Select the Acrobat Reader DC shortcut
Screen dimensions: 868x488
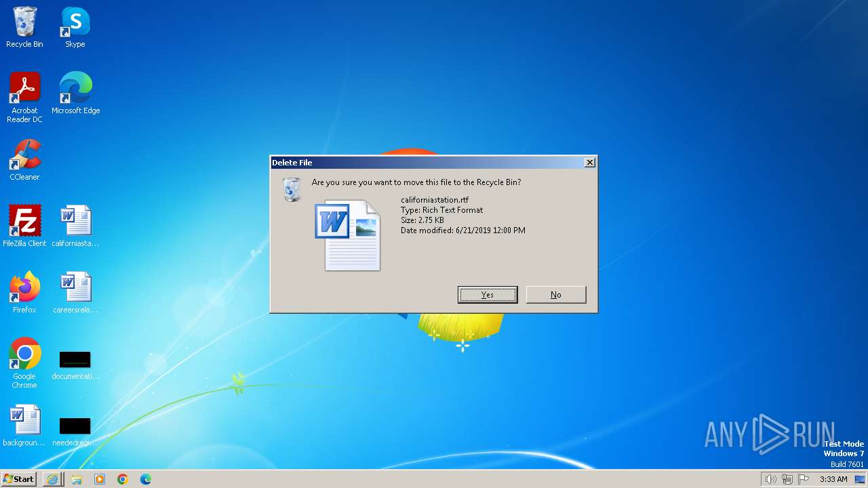(24, 98)
